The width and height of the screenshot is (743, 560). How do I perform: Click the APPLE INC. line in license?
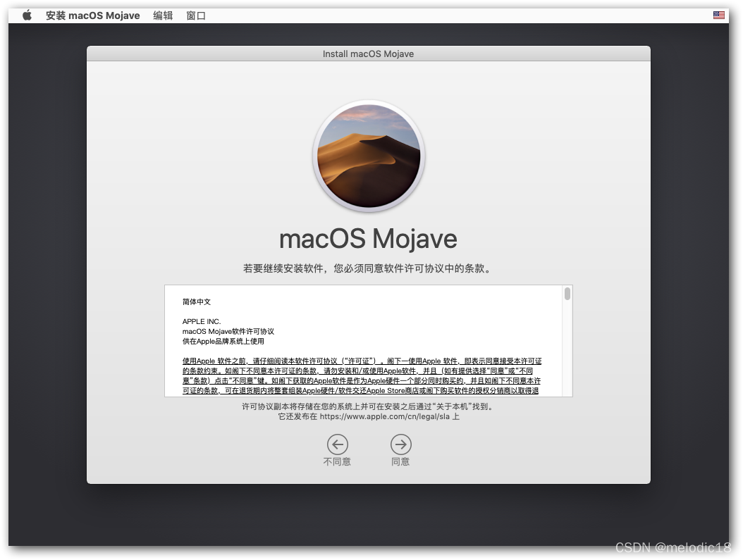(202, 321)
